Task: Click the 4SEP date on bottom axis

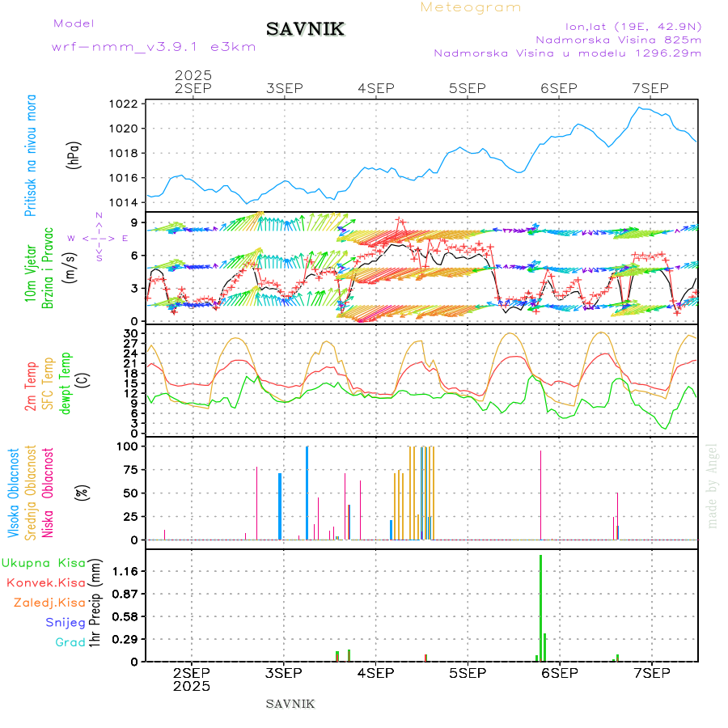Action: pyautogui.click(x=375, y=672)
